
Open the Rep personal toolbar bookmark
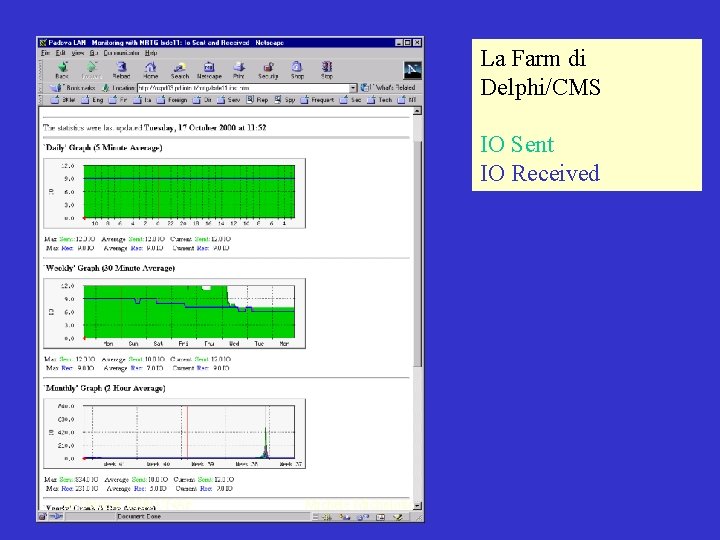[257, 100]
